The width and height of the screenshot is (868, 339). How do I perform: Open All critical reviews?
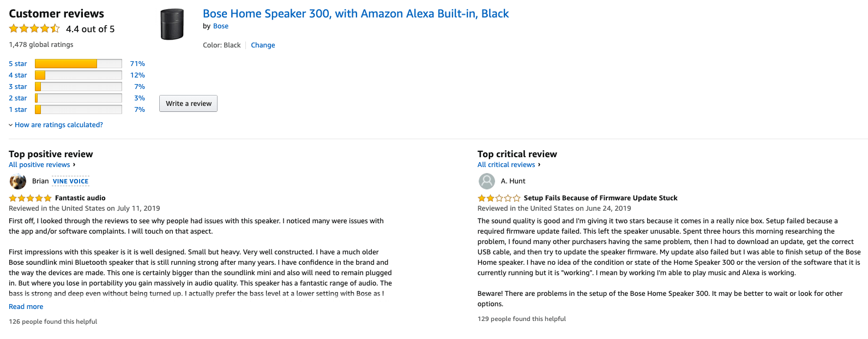(506, 164)
